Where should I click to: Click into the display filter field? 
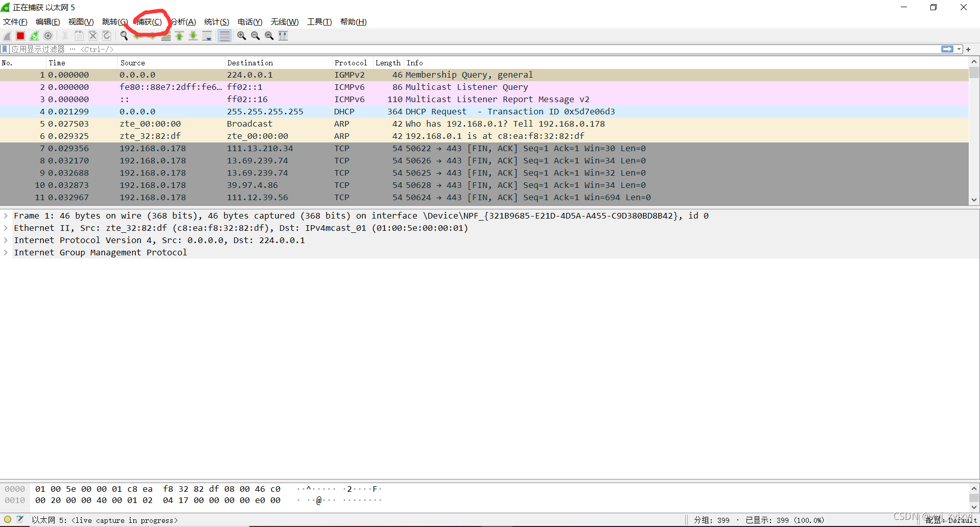475,49
